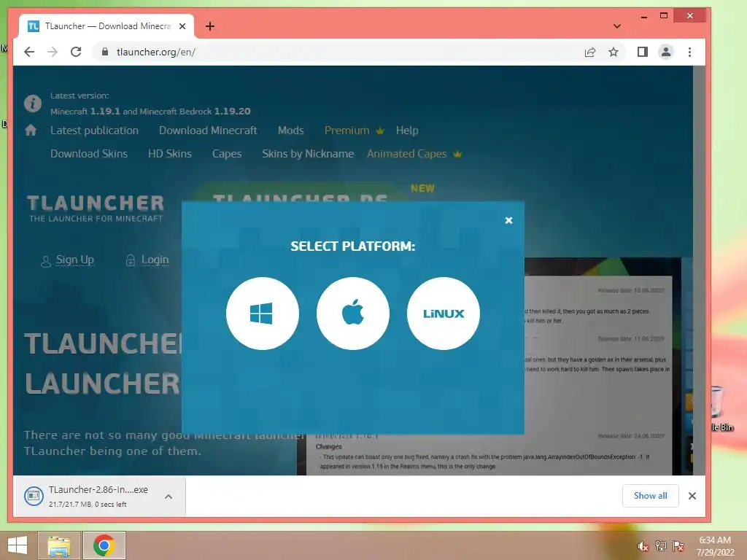747x560 pixels.
Task: Open File Explorer from taskbar
Action: click(x=60, y=545)
